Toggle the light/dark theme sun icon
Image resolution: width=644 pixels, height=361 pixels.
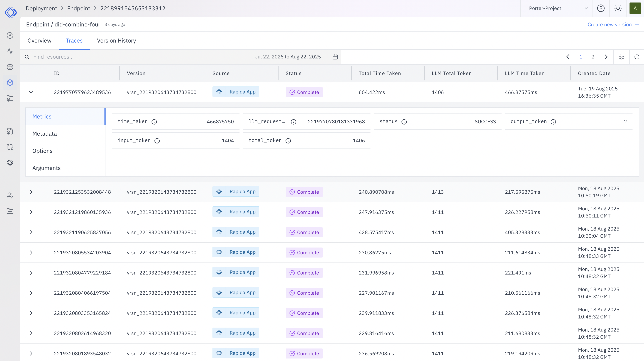pos(618,8)
